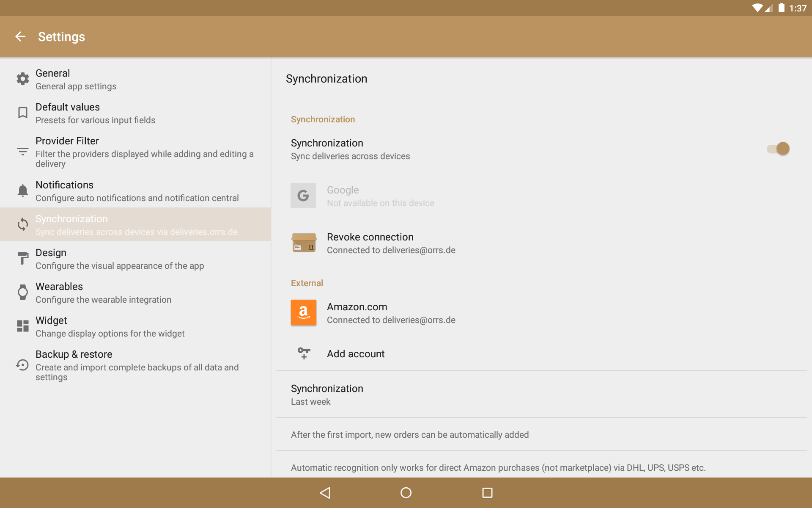Open the Synchronization section in the sidebar
This screenshot has height=508, width=812.
pos(135,224)
